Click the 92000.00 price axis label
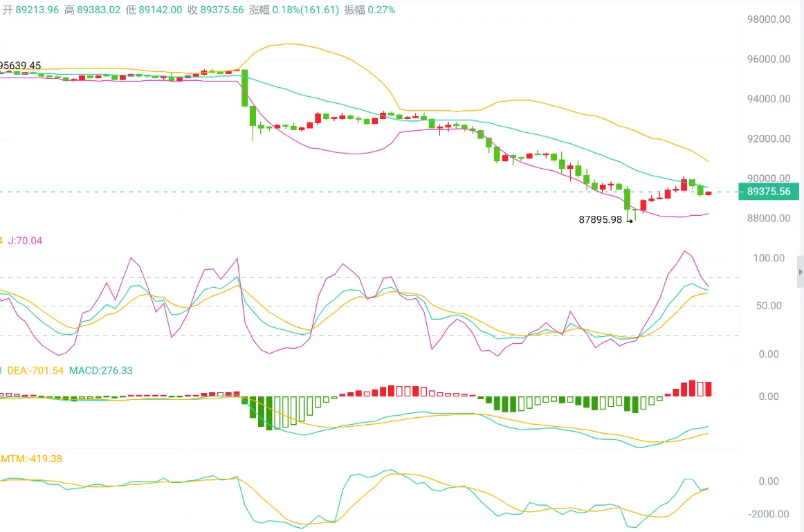The image size is (804, 532). click(x=769, y=139)
